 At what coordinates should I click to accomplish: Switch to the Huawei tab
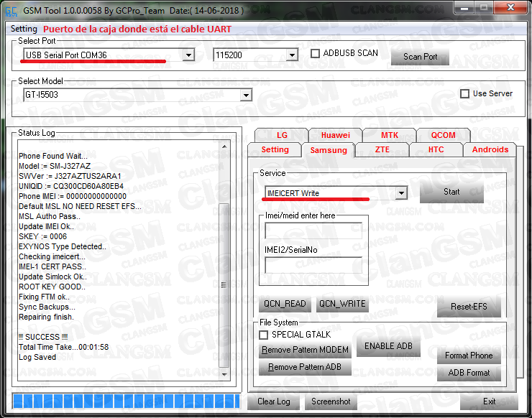(x=335, y=135)
